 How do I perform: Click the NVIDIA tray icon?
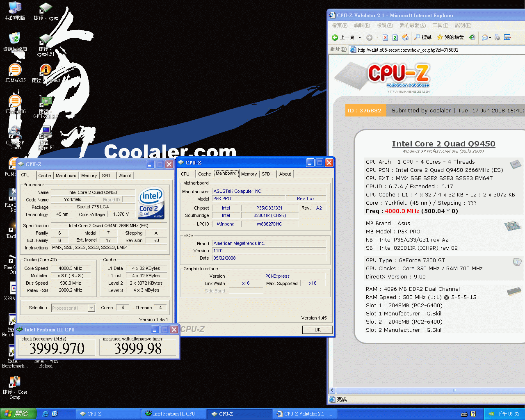coord(491,414)
